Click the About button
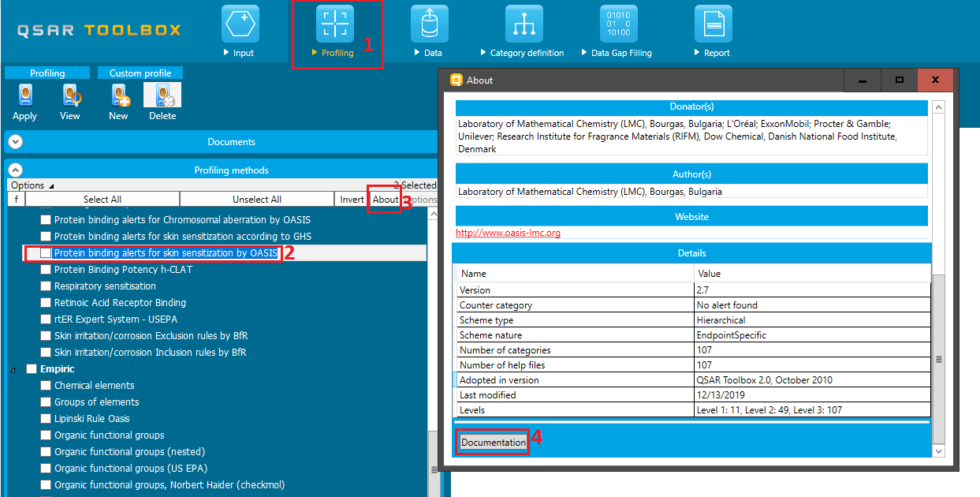 click(x=385, y=200)
